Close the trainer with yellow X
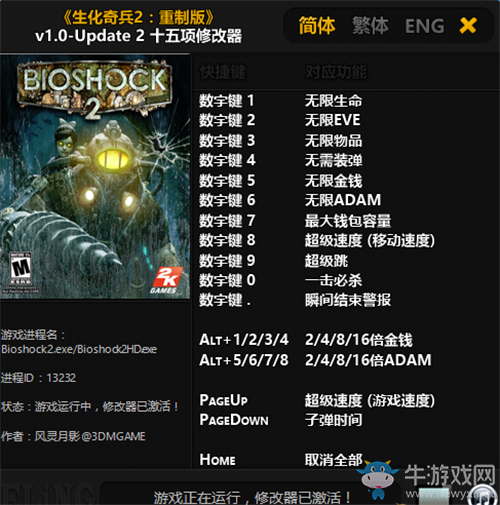 468,26
